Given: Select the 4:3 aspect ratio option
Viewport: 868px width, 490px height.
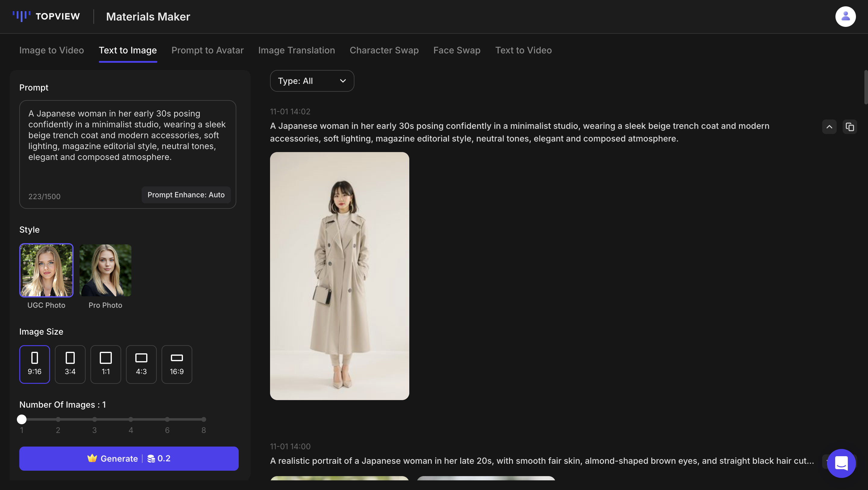Looking at the screenshot, I should [x=141, y=364].
